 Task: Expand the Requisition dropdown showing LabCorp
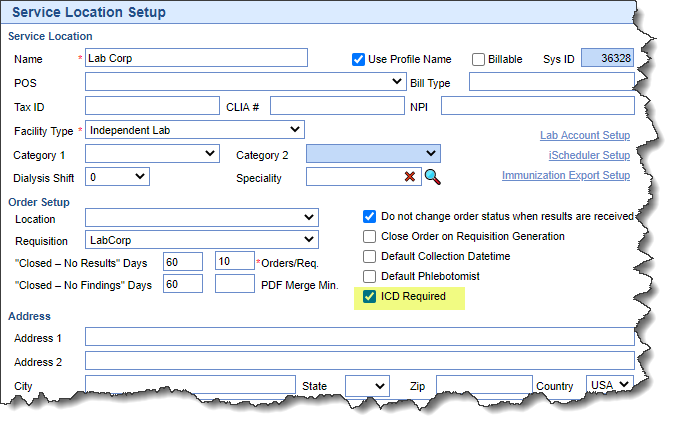coord(202,240)
